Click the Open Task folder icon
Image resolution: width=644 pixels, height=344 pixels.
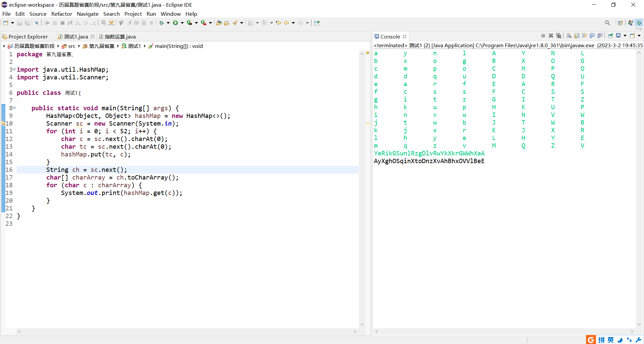(226, 23)
